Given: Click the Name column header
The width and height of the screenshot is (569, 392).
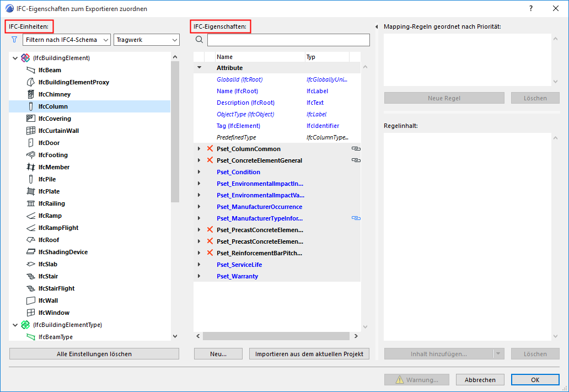Looking at the screenshot, I should 260,57.
